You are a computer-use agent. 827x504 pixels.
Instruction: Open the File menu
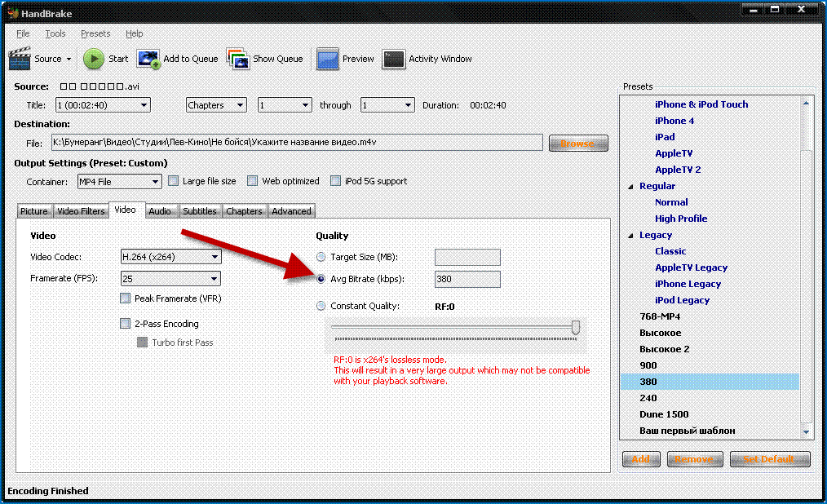[23, 33]
